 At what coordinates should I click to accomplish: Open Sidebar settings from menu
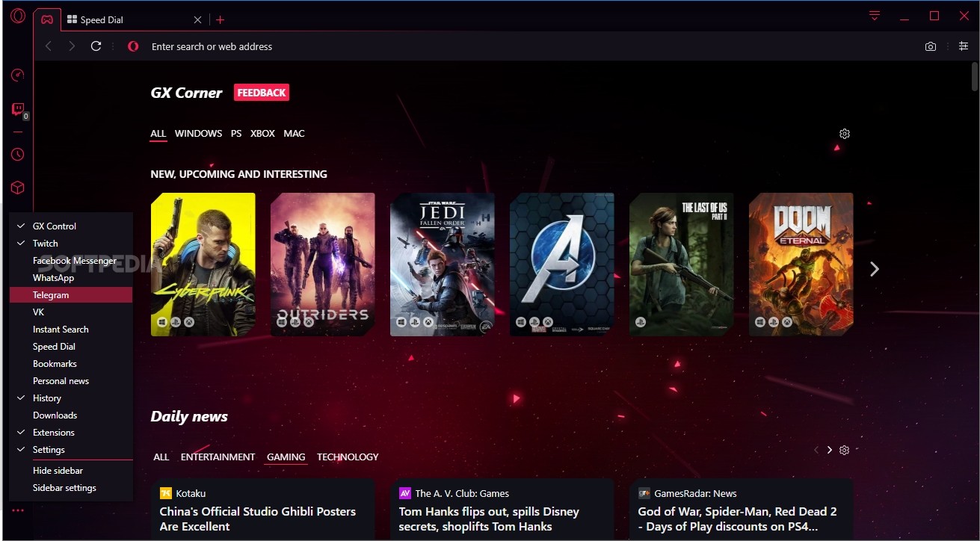click(71, 488)
